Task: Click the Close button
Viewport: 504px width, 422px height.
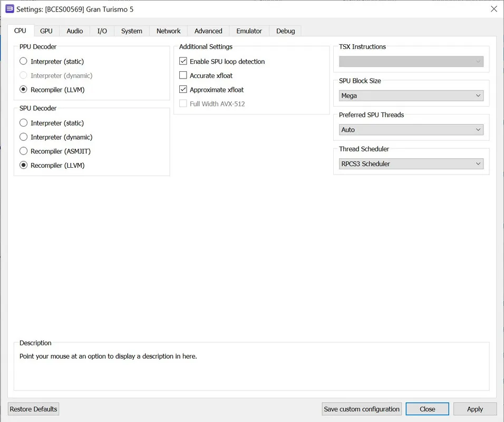Action: [427, 409]
